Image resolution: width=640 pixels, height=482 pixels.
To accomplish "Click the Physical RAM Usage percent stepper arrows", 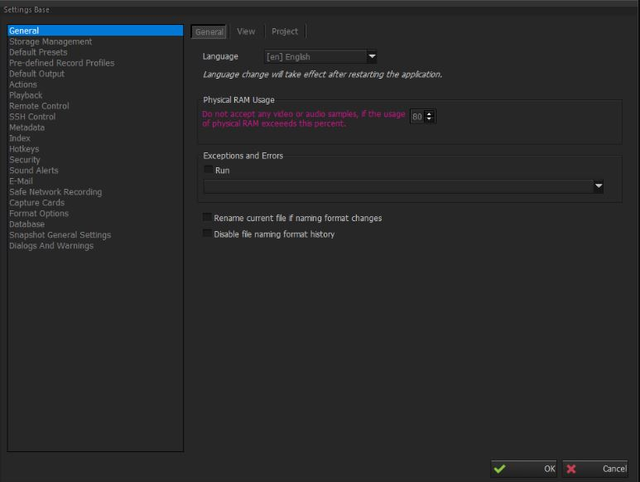I will pyautogui.click(x=429, y=116).
